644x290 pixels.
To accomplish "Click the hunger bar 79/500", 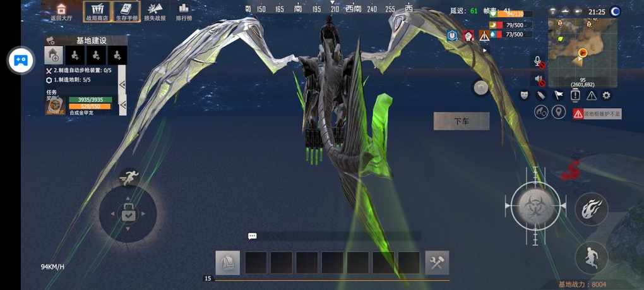I will pyautogui.click(x=511, y=25).
